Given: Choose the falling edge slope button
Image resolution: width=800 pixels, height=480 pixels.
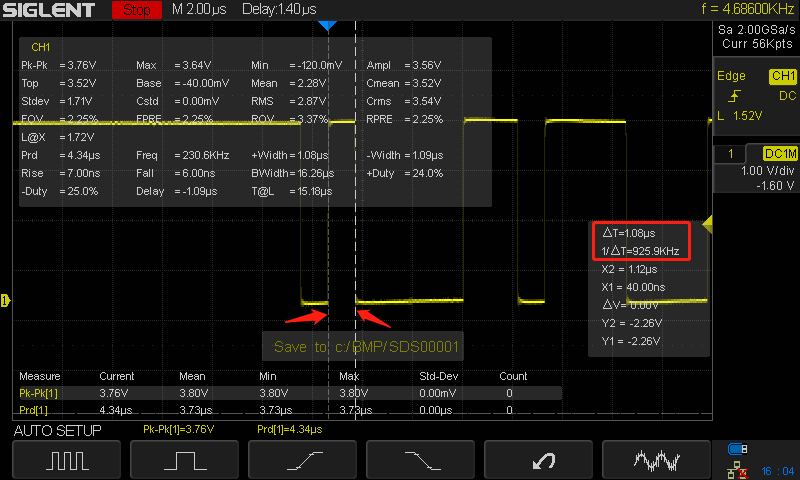Looking at the screenshot, I should 420,460.
